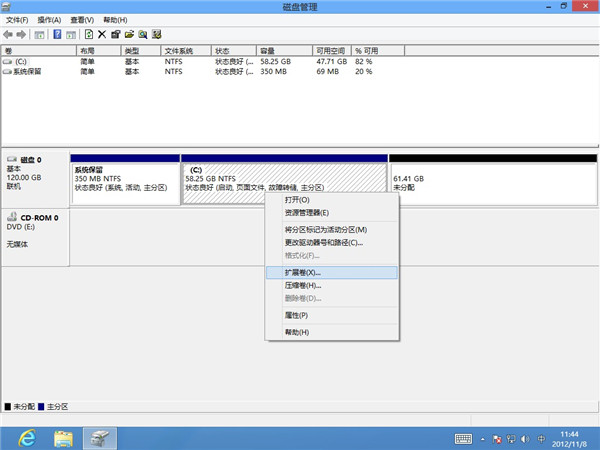This screenshot has width=600, height=450.
Task: Open File Explorer from the taskbar
Action: coord(63,438)
